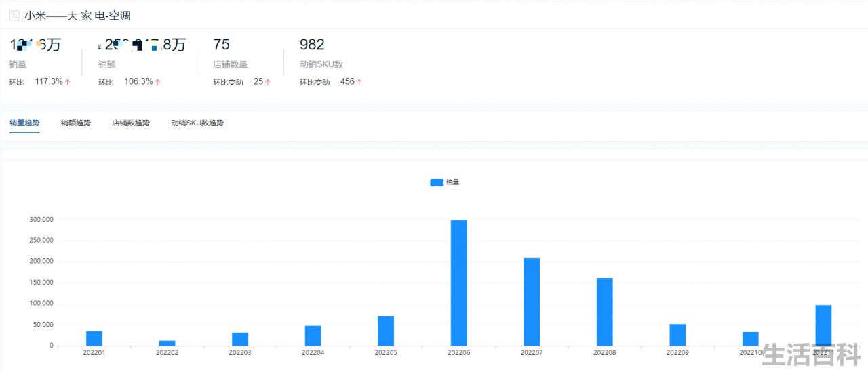This screenshot has height=372, width=868.
Task: Click the 动销SKU数 label
Action: 321,64
